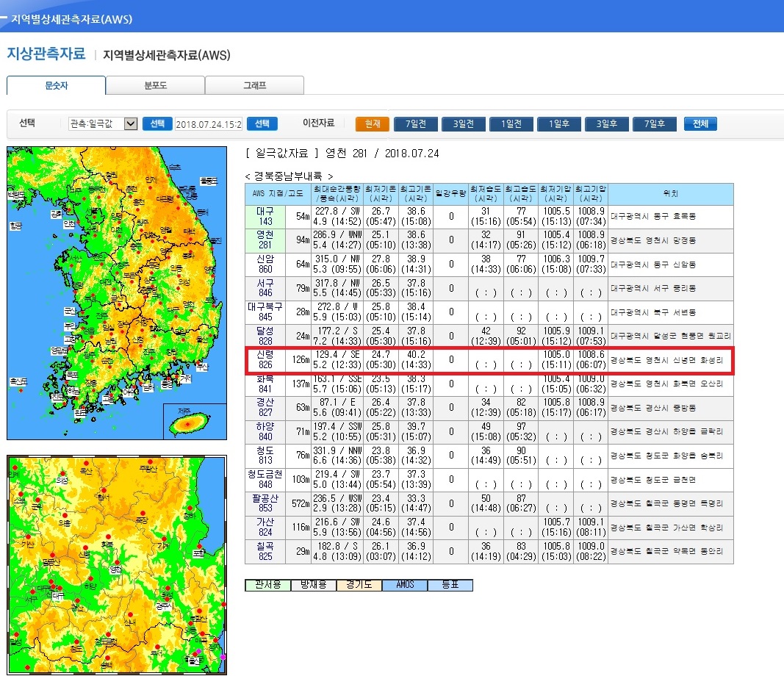Open the 대구 143 station link
This screenshot has height=676, width=784.
[x=265, y=217]
